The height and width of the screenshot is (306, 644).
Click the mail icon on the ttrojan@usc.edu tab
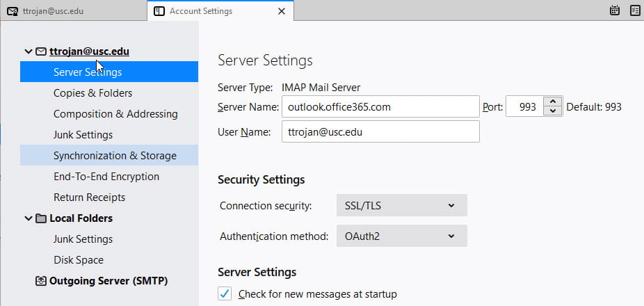(13, 11)
